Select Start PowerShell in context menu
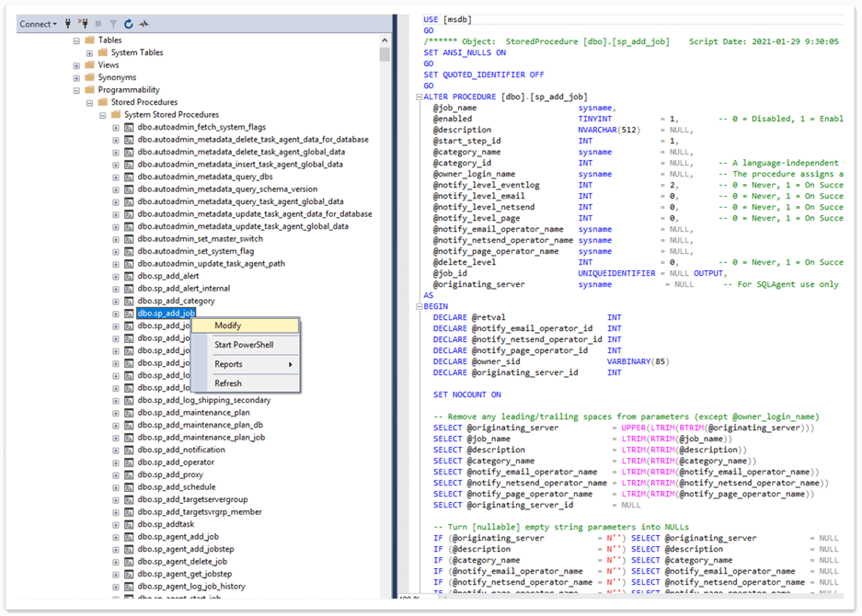Image resolution: width=862 pixels, height=616 pixels. [x=244, y=345]
